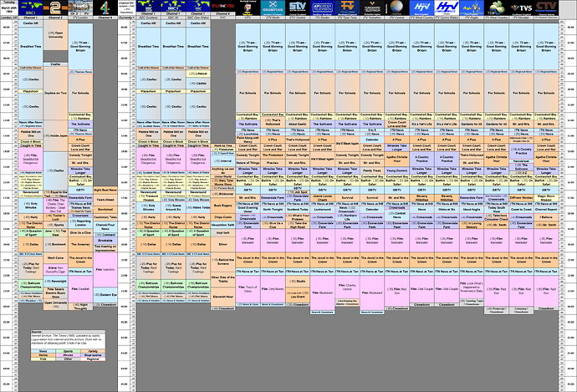Select 'Scene Around Six' on BBC NI
Screen dimensions: 577x392
point(173,207)
